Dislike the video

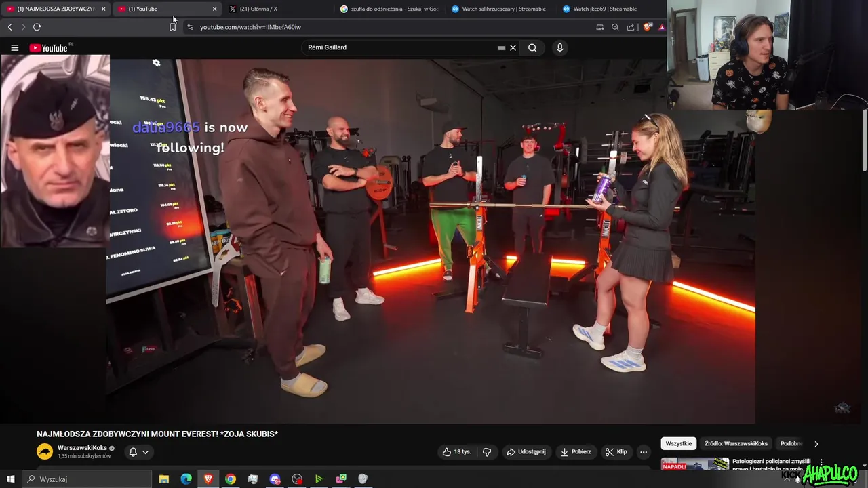(x=487, y=452)
